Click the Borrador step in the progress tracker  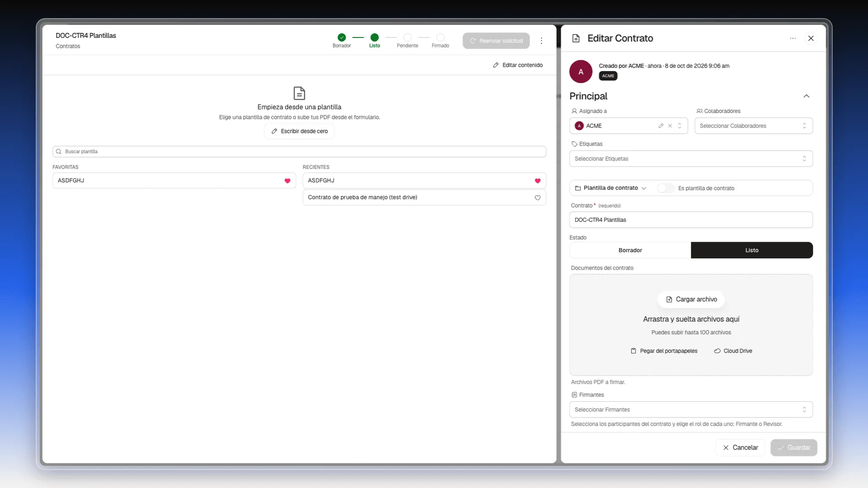coord(342,40)
